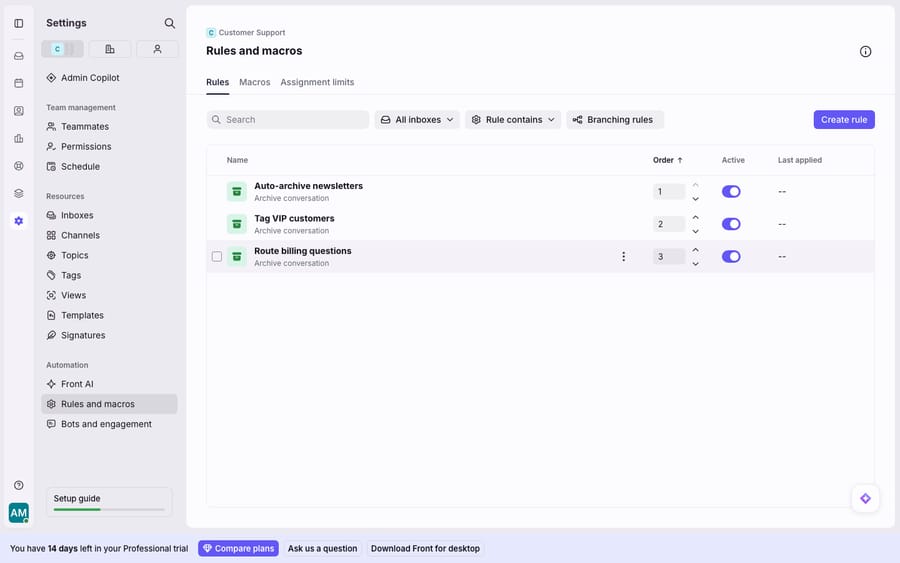Select Rules and macros in sidebar
Screen dimensions: 900x563
(109, 404)
